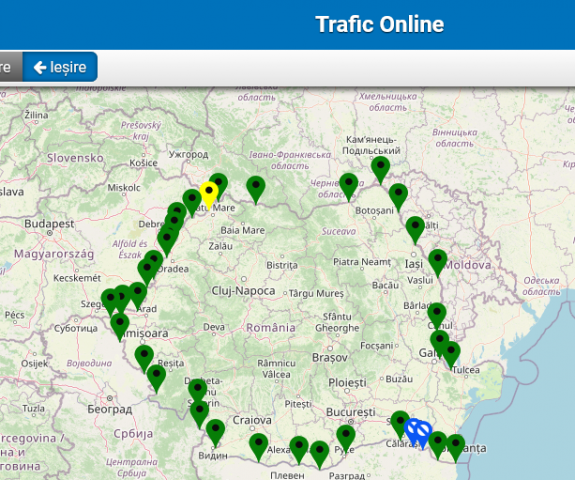Screen dimensions: 575x480
Task: Select the green marker north of Iași
Action: [x=415, y=231]
